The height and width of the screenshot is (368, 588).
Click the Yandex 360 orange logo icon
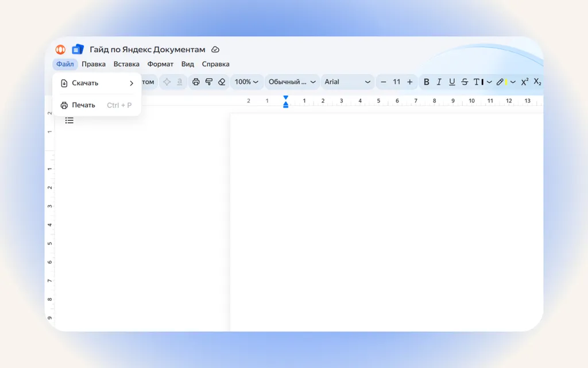coord(60,49)
